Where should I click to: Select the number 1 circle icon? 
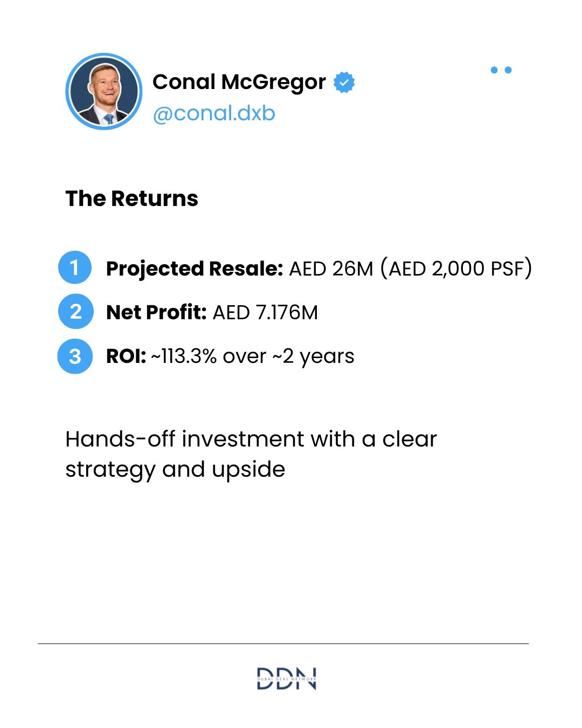(75, 267)
